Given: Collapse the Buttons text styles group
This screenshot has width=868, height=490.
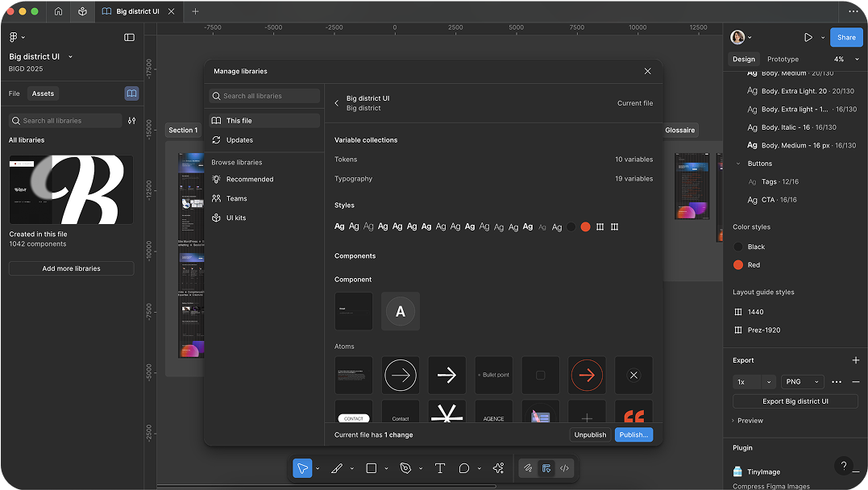Looking at the screenshot, I should (x=738, y=164).
